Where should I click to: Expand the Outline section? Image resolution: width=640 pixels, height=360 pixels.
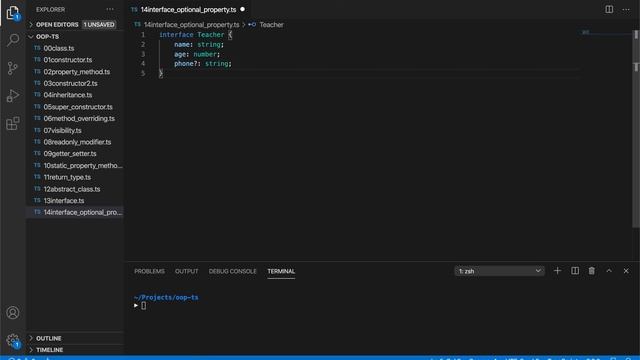pos(75,338)
